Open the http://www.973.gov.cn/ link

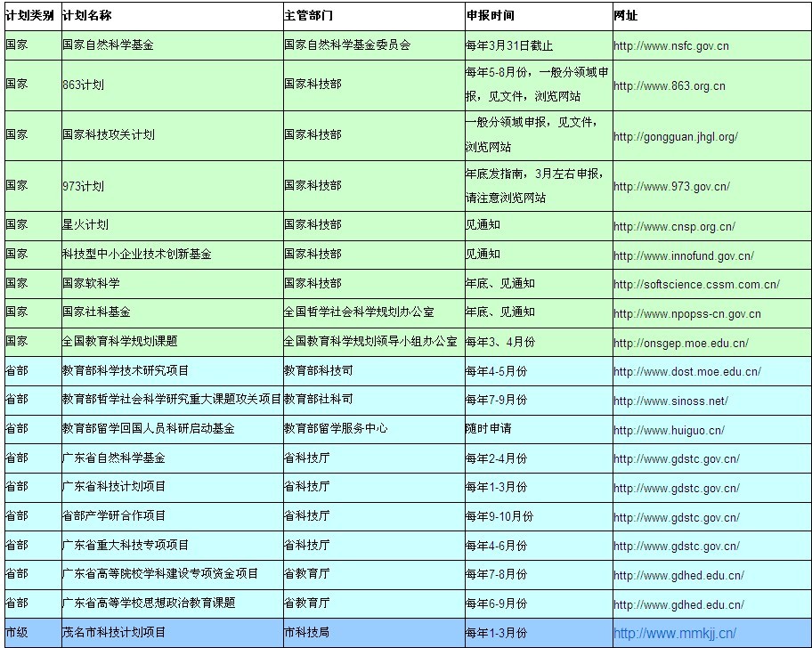tap(671, 186)
